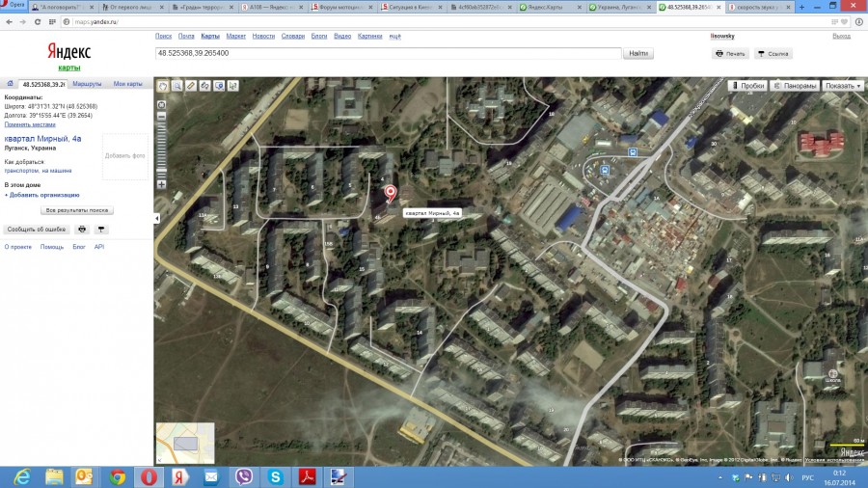Activate the magnifier zoom tool
This screenshot has height=488, width=868.
177,86
